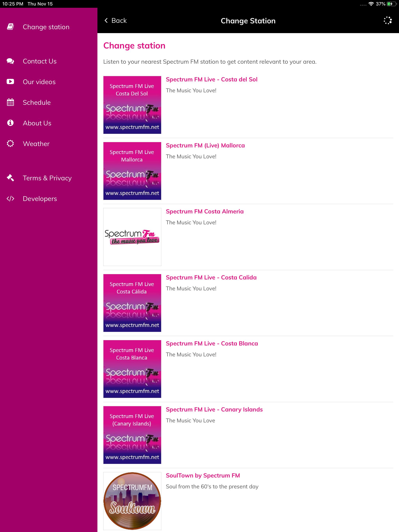Tap the Costa Del Sol station artwork

[x=132, y=105]
